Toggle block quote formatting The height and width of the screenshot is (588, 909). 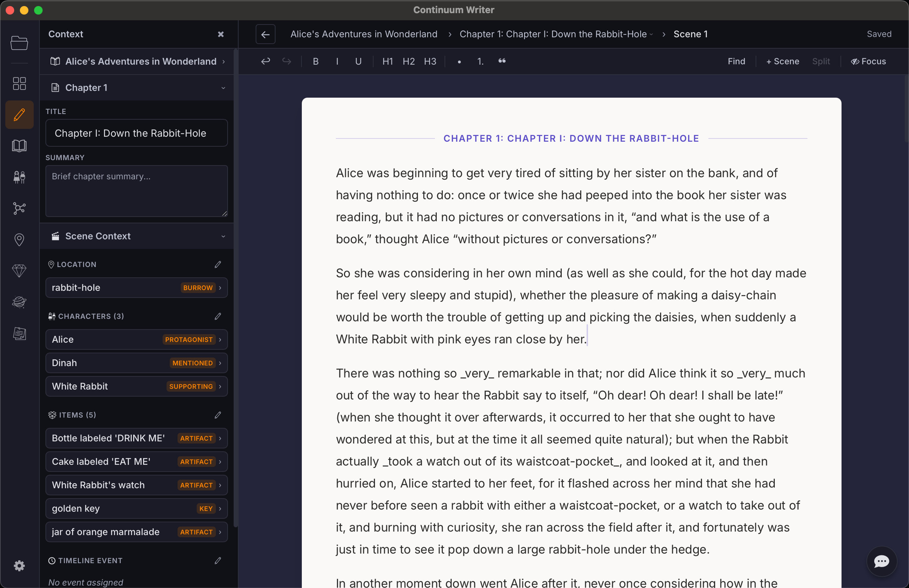(x=502, y=61)
